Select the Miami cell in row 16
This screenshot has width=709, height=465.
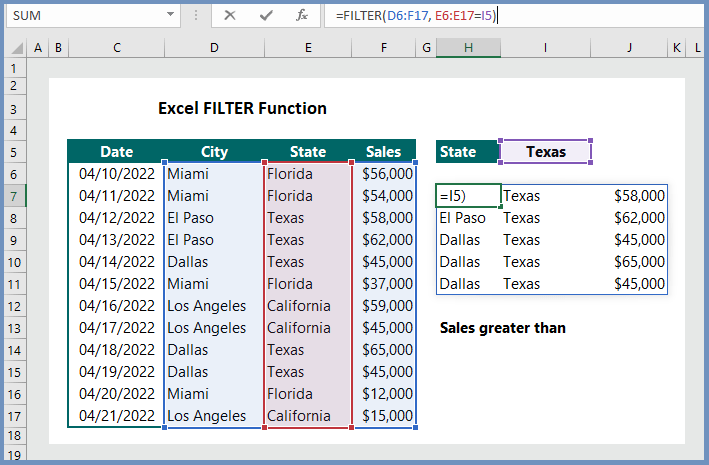(214, 394)
